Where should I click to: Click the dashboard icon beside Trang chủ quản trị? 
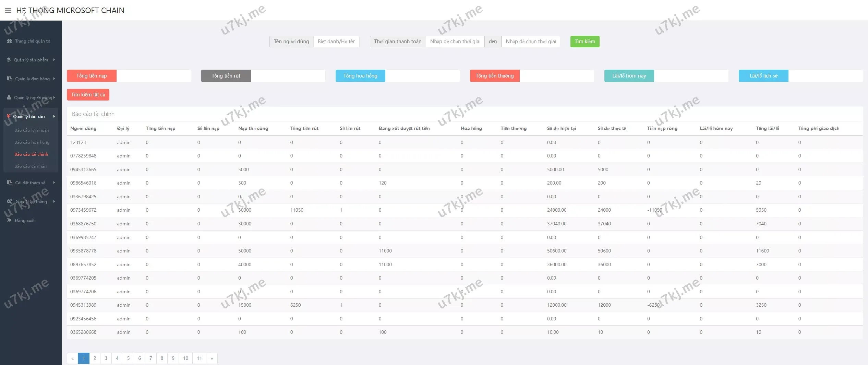coord(10,41)
